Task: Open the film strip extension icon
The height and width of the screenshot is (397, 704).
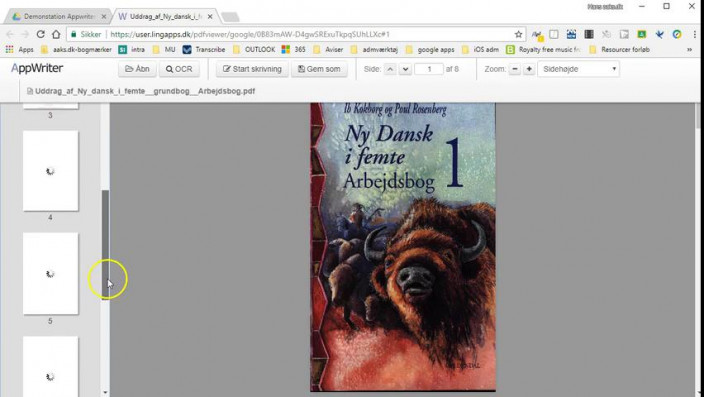Action: point(589,34)
